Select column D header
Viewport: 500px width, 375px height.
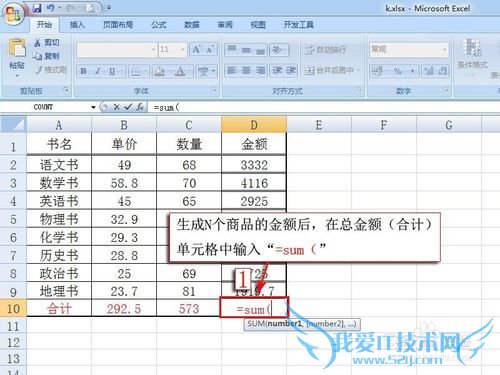[254, 125]
